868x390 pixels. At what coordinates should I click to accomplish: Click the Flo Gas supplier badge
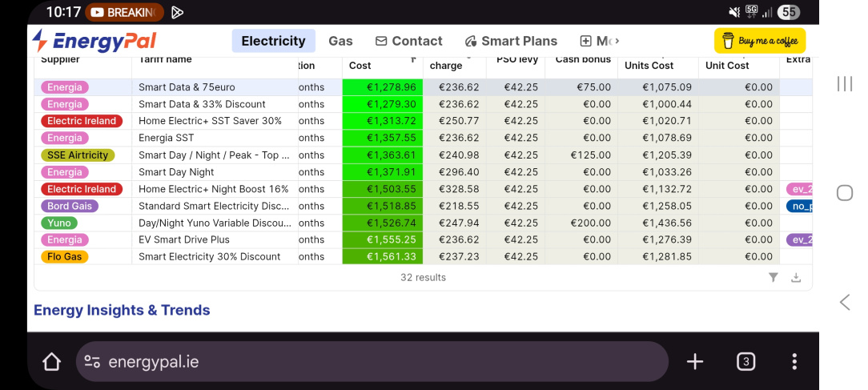point(64,256)
